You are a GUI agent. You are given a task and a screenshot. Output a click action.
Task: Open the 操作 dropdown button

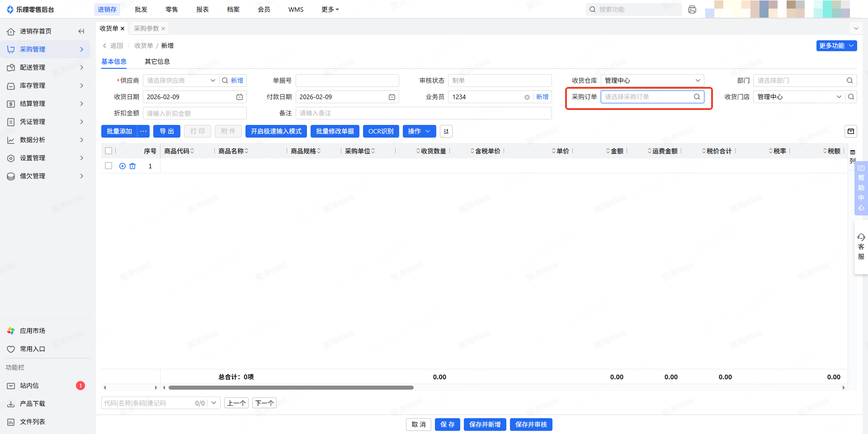pos(420,131)
